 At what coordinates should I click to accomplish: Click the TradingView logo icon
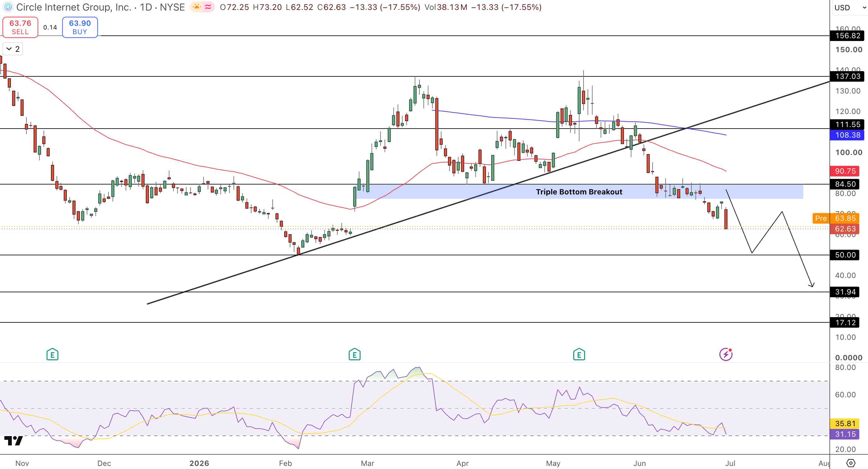pos(13,440)
